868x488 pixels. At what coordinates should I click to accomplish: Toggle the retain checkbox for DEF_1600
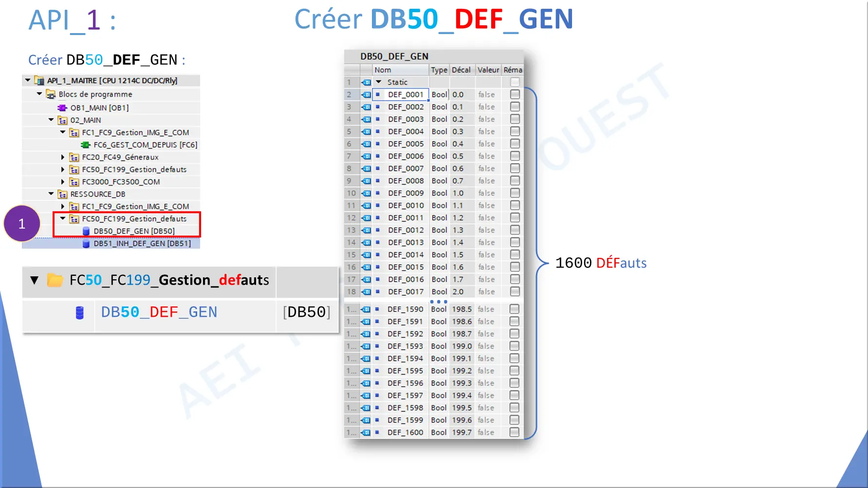514,433
